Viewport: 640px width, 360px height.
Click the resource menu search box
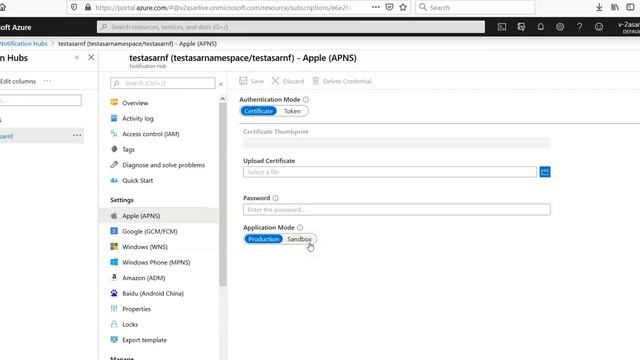click(x=162, y=83)
